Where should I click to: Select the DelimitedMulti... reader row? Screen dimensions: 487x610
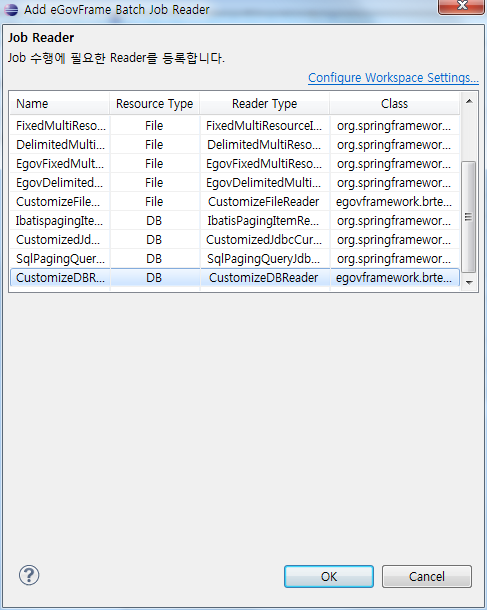pos(235,145)
